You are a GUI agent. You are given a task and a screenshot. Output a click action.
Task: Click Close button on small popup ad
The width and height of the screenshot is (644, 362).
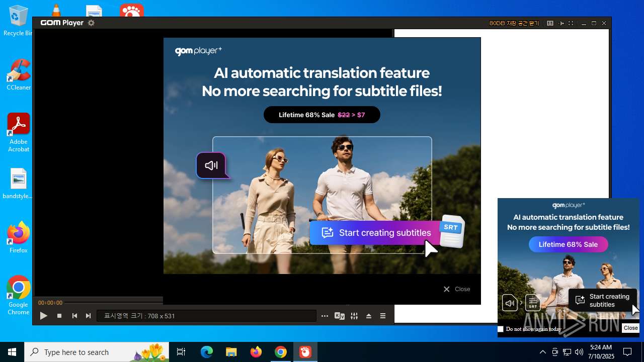tap(630, 328)
